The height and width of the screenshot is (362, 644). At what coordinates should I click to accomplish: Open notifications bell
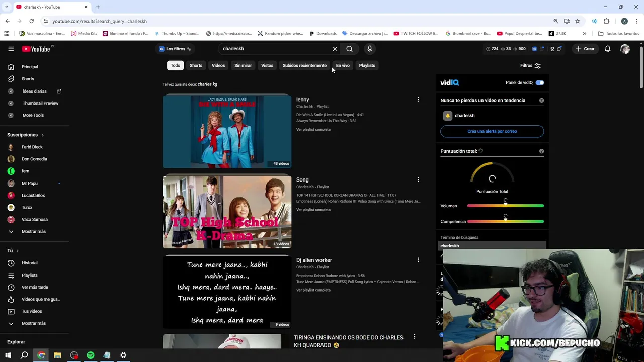click(x=607, y=49)
